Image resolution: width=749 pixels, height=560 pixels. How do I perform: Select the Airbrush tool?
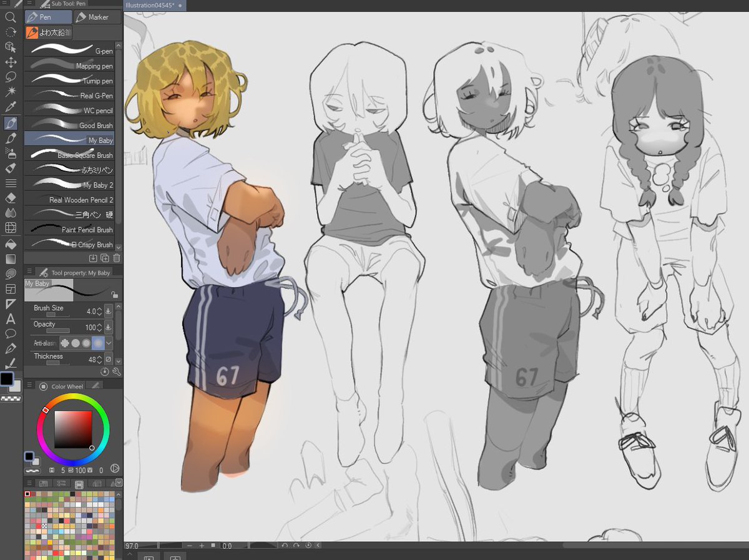point(11,153)
